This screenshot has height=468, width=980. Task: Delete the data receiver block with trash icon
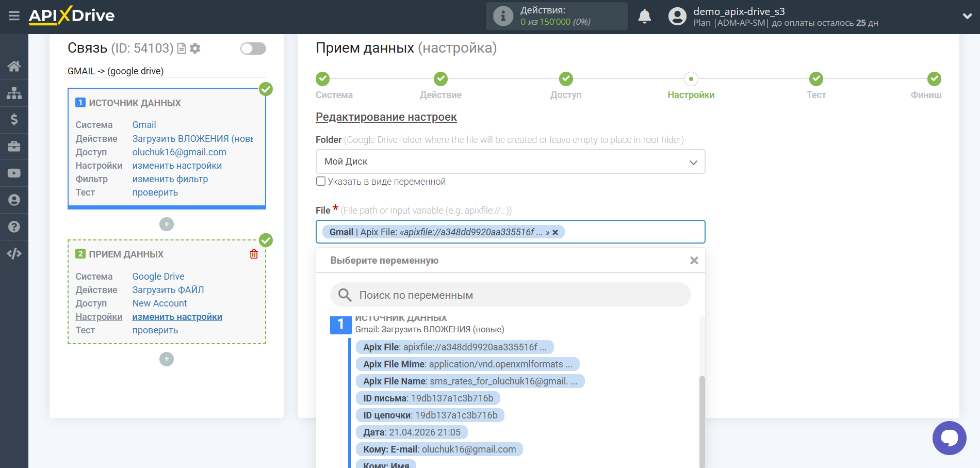coord(254,254)
